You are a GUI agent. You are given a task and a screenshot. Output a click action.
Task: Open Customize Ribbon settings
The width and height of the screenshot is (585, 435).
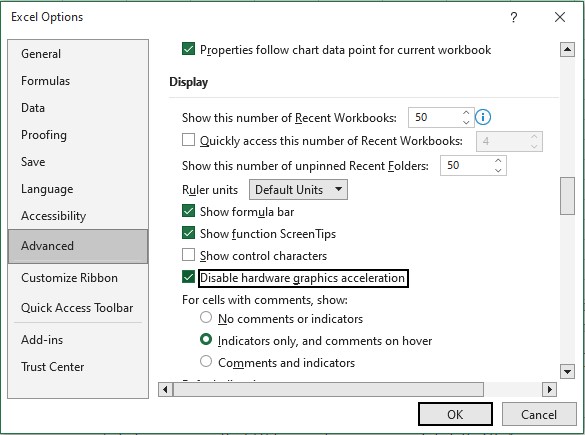[78, 278]
